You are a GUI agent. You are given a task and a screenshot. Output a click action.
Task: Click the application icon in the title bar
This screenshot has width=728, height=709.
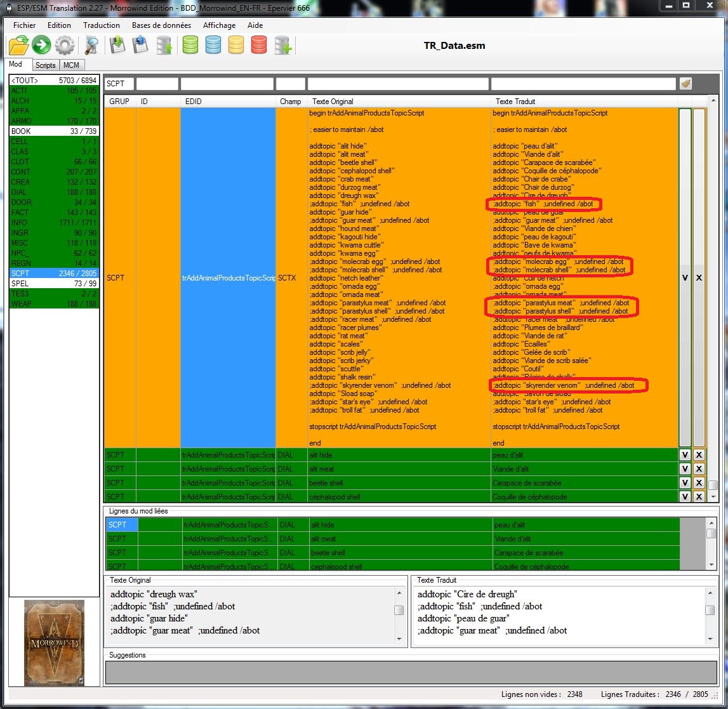tap(8, 8)
